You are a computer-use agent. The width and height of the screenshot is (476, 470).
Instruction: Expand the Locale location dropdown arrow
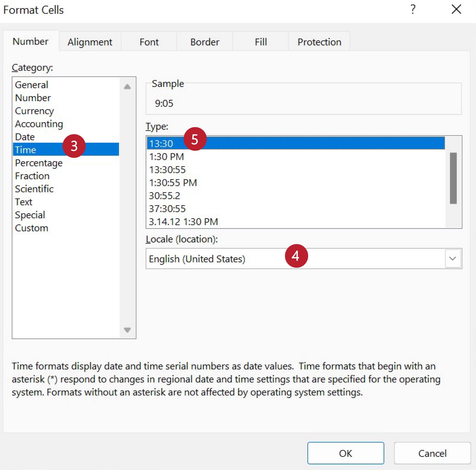pyautogui.click(x=453, y=258)
